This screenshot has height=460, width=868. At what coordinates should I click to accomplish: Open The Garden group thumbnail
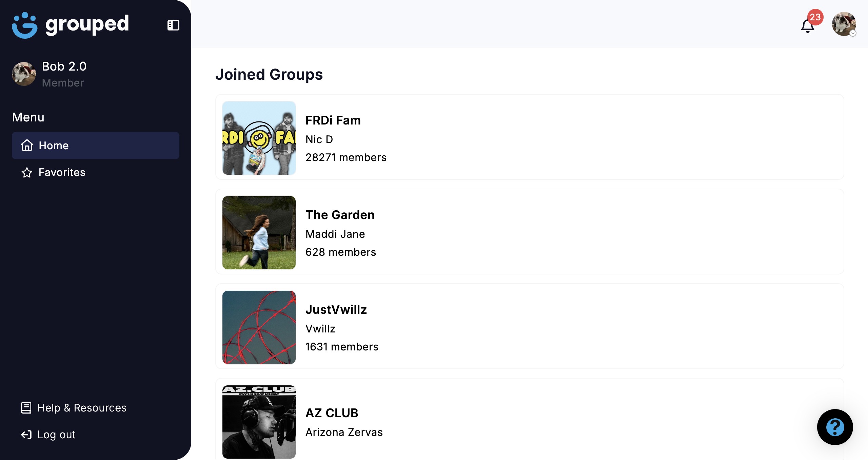[259, 233]
